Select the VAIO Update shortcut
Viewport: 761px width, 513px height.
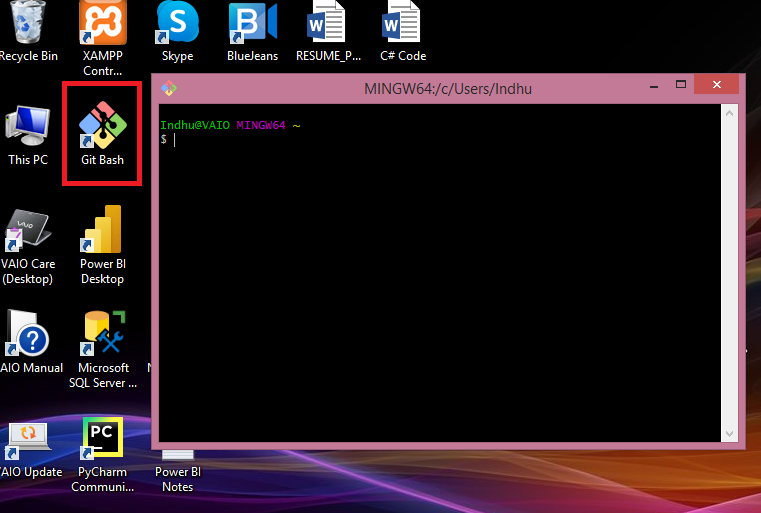coord(30,450)
